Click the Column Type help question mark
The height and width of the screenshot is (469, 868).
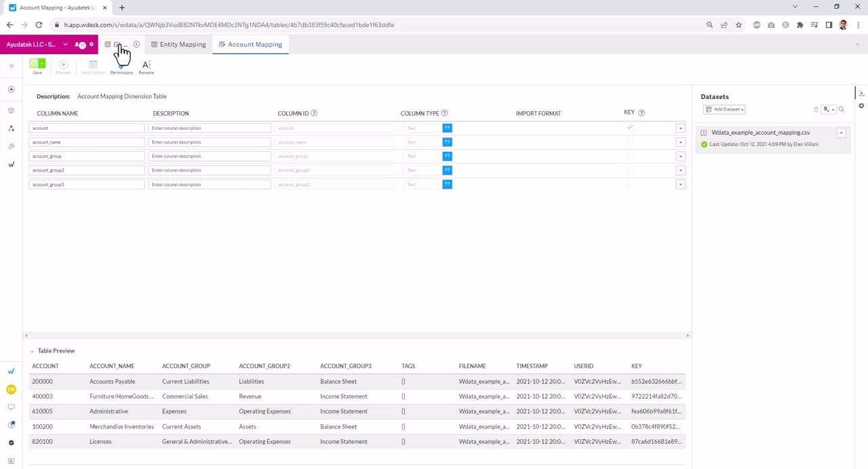pyautogui.click(x=444, y=113)
